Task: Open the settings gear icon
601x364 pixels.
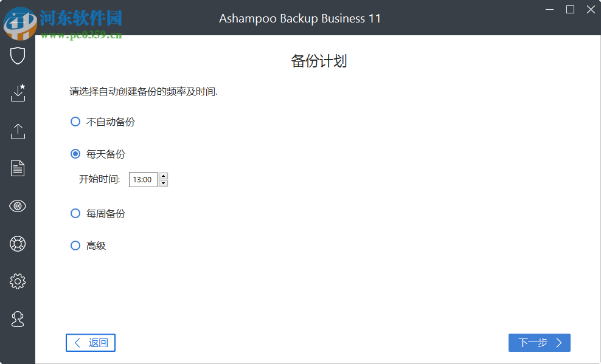Action: coord(18,281)
